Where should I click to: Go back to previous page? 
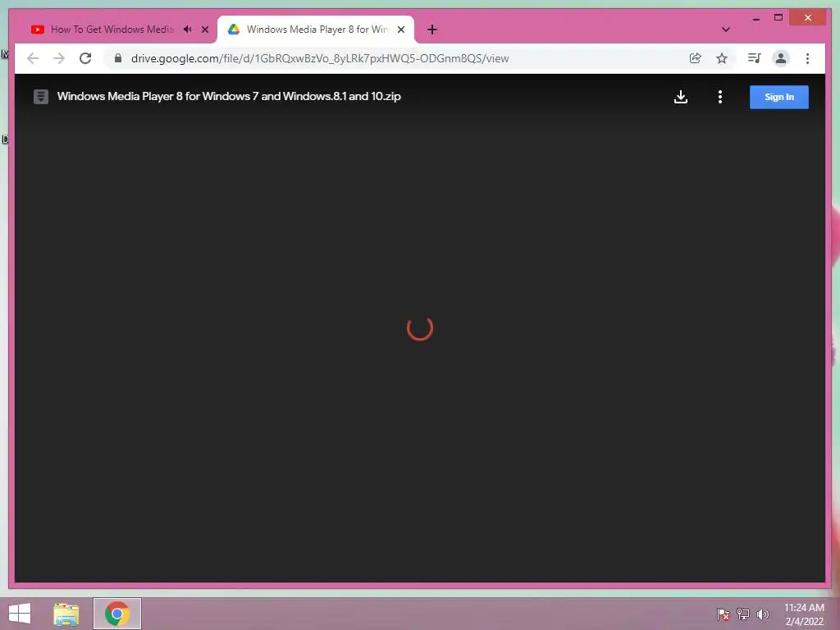click(33, 58)
